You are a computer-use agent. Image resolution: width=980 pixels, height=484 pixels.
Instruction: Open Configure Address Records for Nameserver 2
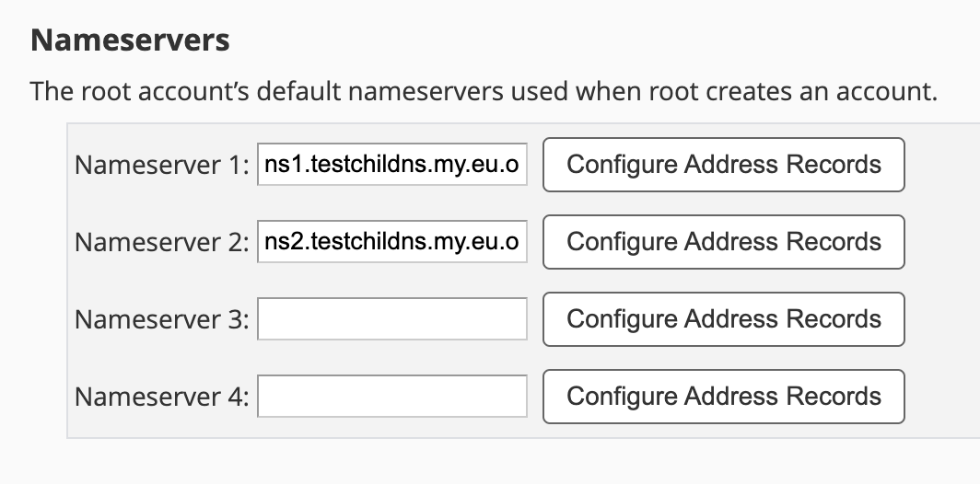[724, 242]
